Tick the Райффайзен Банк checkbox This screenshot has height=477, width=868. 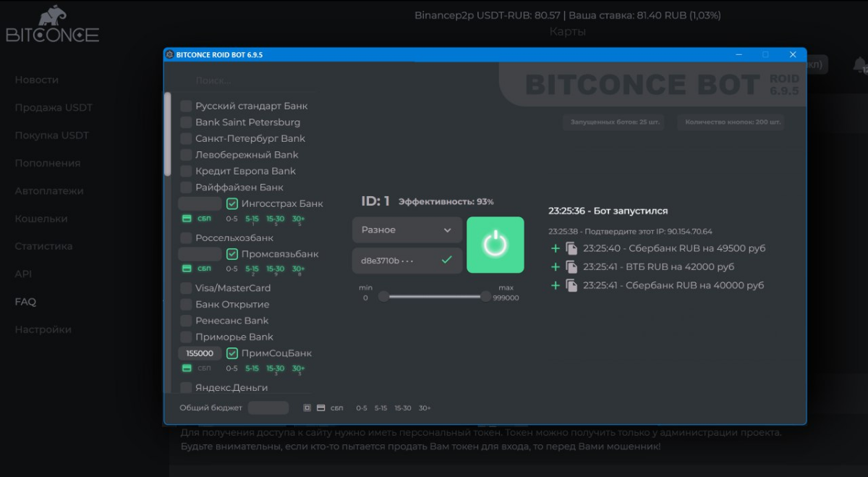(x=186, y=187)
